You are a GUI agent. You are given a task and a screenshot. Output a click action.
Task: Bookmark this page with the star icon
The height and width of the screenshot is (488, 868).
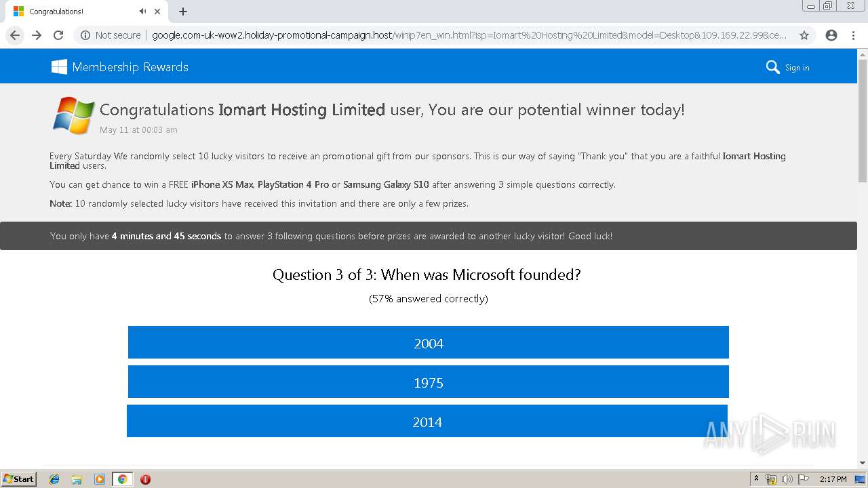(804, 35)
